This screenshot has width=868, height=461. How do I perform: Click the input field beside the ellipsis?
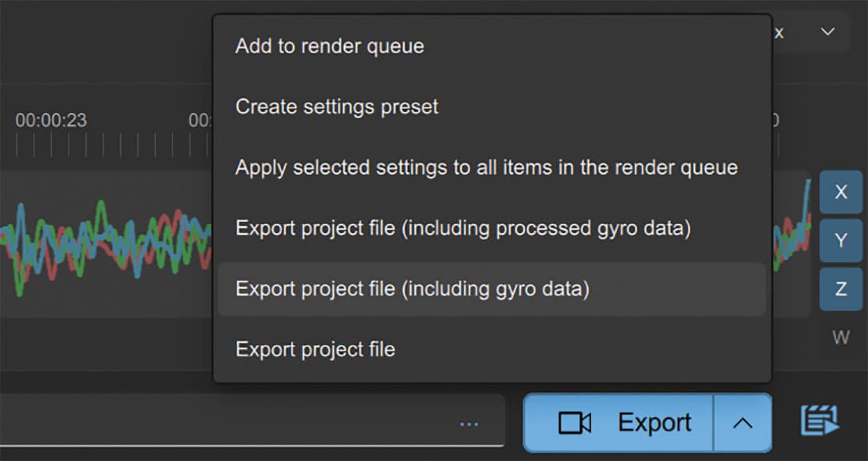(x=234, y=422)
